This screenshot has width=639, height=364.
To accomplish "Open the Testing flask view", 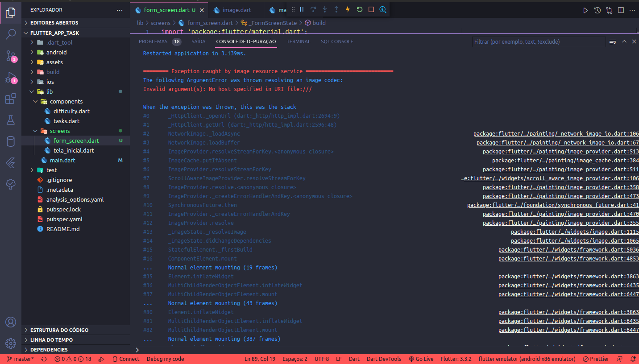I will click(11, 120).
